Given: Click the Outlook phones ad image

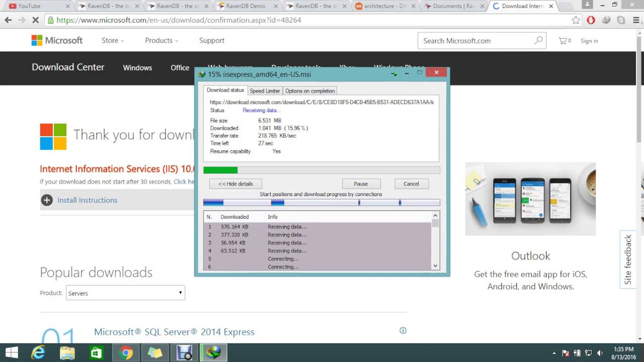Looking at the screenshot, I should (530, 199).
